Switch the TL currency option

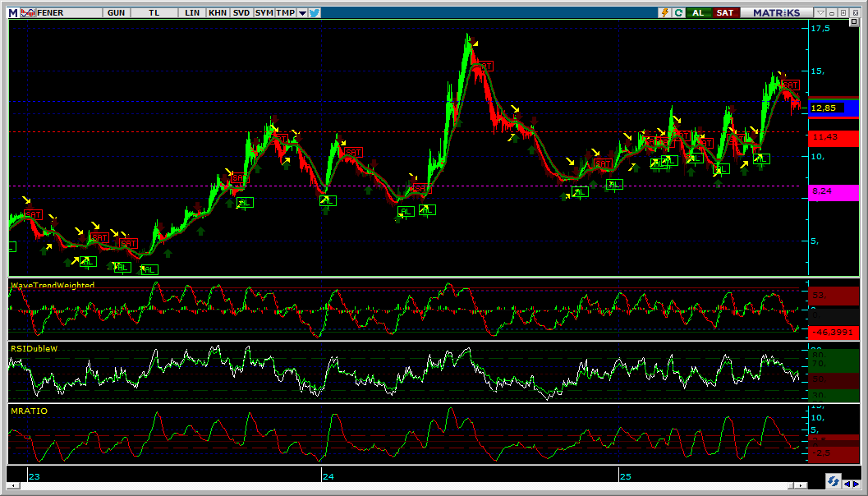tap(154, 12)
